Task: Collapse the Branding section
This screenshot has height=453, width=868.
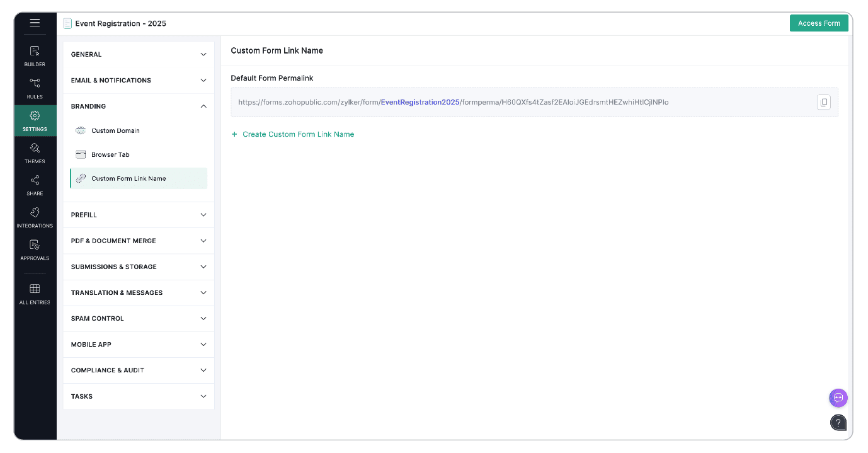Action: (x=139, y=106)
